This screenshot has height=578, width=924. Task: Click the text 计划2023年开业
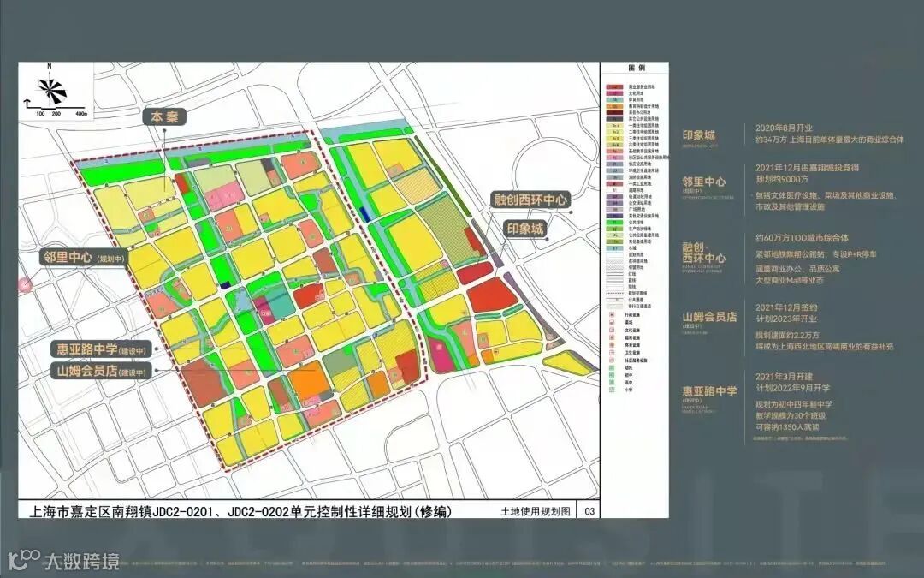pos(786,319)
